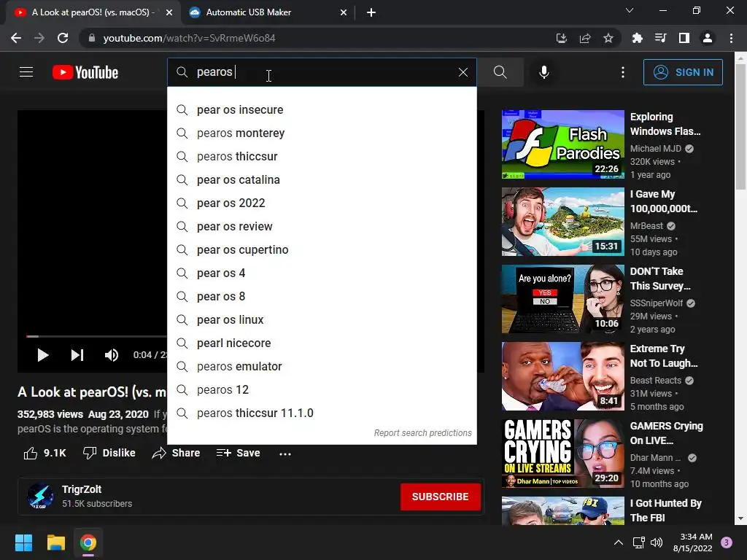Choose suggestion "pear os 8"
This screenshot has width=747, height=560.
tap(322, 297)
